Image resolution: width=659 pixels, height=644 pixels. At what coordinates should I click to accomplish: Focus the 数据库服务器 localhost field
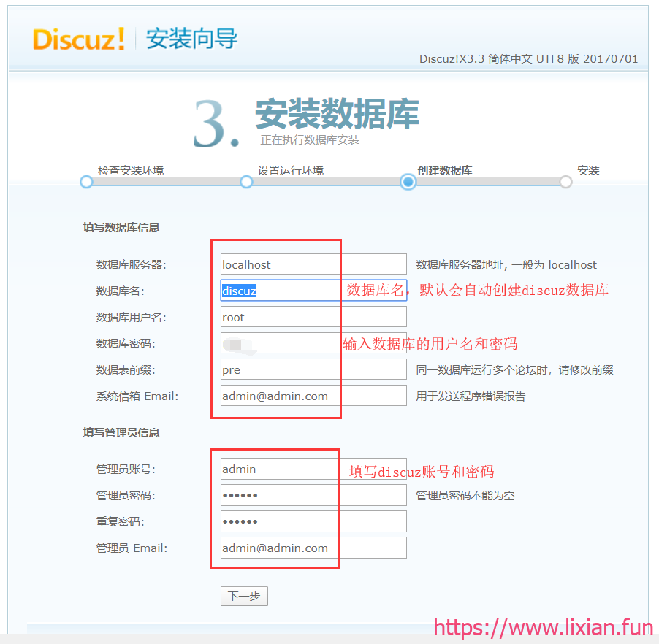tap(313, 264)
